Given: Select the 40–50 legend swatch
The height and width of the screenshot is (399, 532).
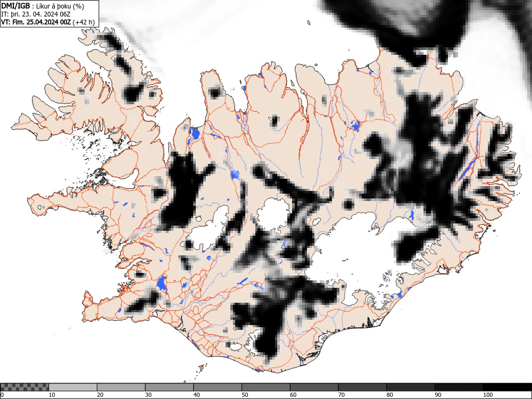Looking at the screenshot, I should coord(218,387).
